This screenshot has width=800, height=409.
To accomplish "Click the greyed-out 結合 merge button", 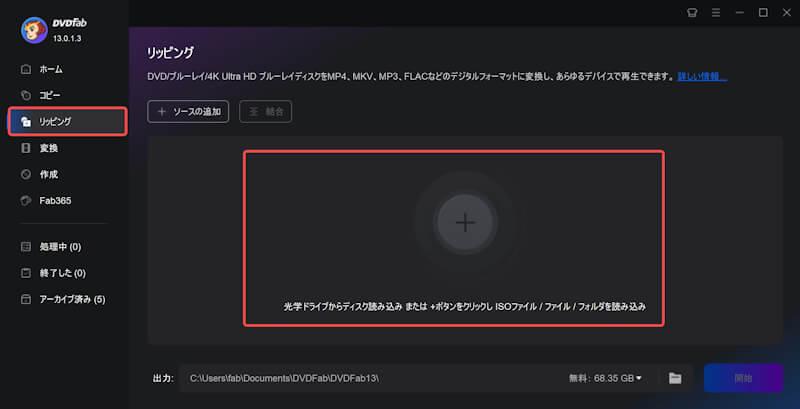I will [265, 112].
